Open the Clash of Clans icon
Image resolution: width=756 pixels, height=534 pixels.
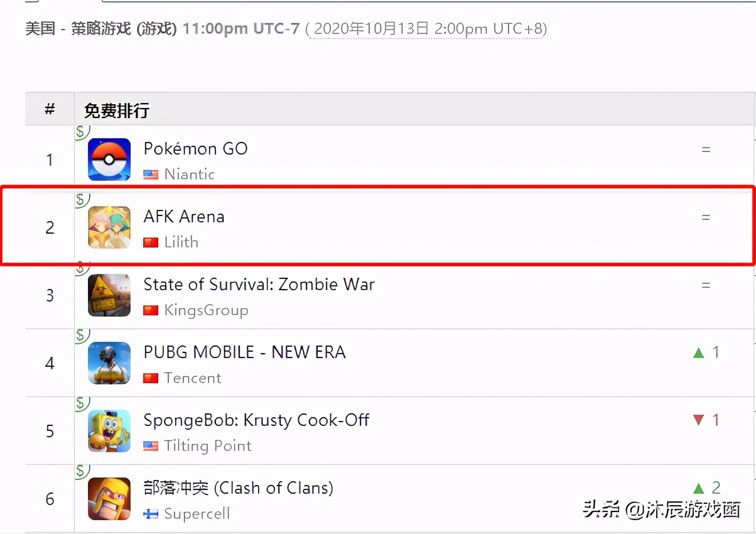pos(109,499)
